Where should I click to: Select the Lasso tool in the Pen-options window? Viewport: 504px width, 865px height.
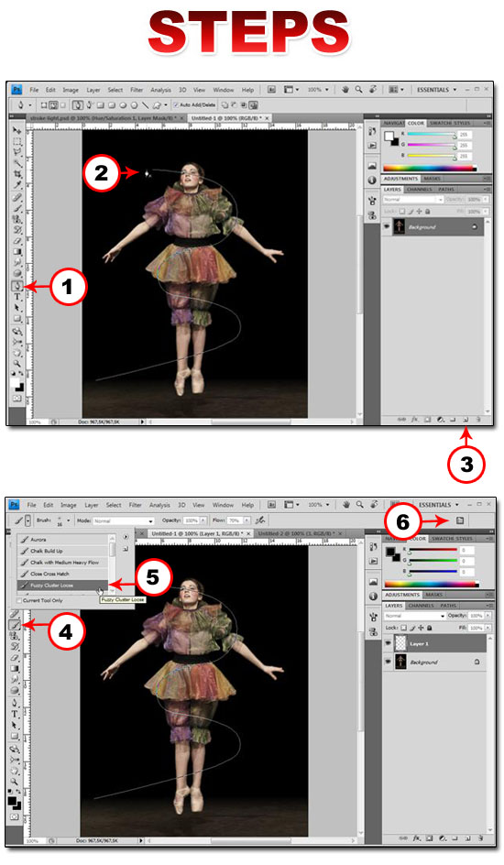(17, 150)
